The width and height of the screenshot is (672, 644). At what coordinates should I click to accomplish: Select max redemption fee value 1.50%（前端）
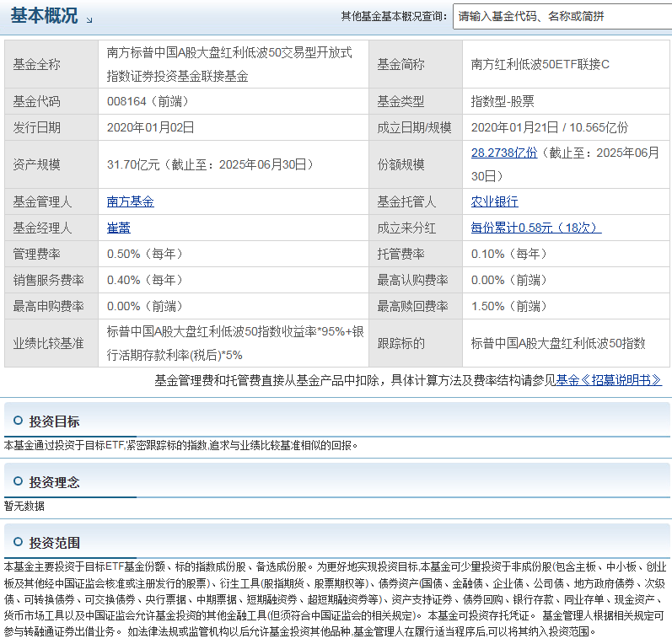(x=509, y=306)
